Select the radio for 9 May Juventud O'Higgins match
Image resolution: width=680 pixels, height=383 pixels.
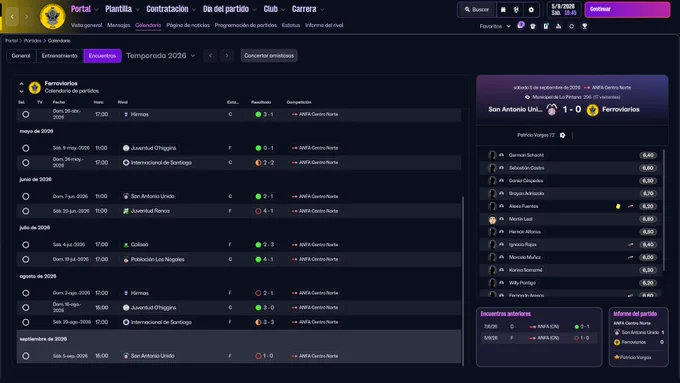pyautogui.click(x=26, y=148)
